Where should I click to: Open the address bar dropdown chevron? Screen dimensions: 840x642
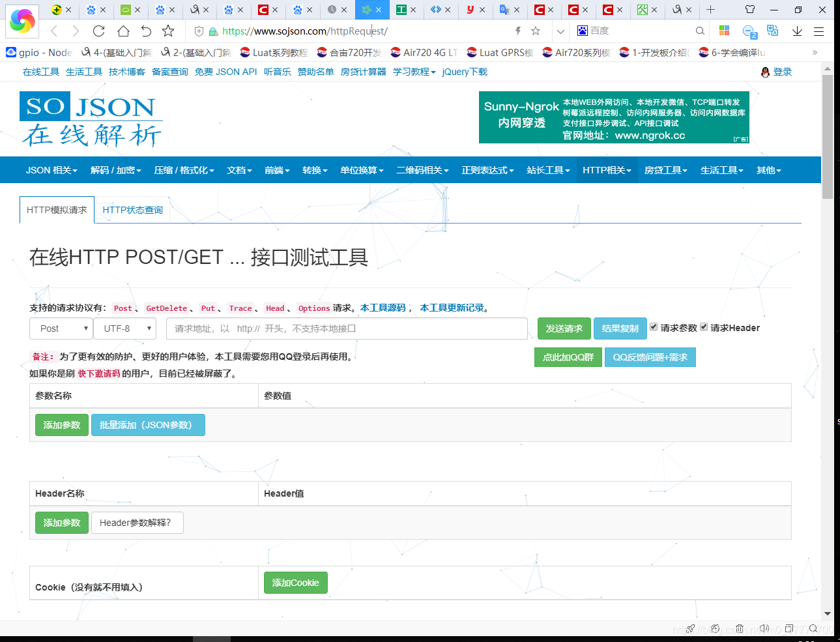click(560, 31)
